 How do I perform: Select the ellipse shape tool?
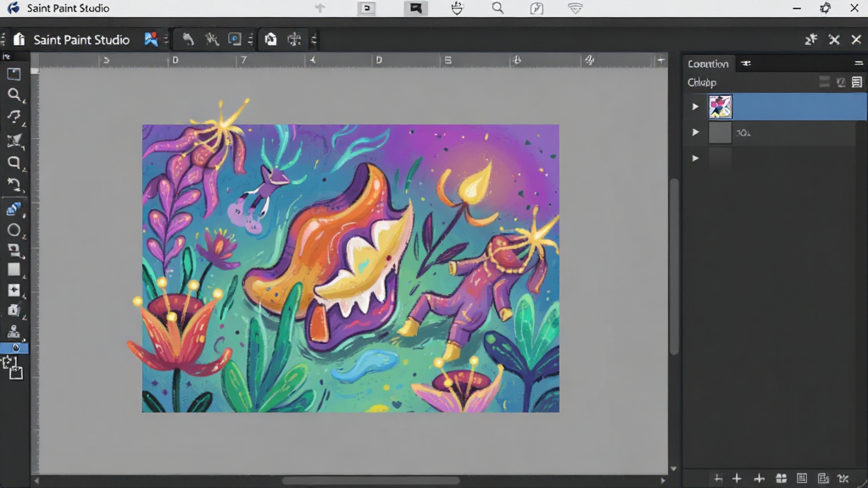pyautogui.click(x=14, y=230)
